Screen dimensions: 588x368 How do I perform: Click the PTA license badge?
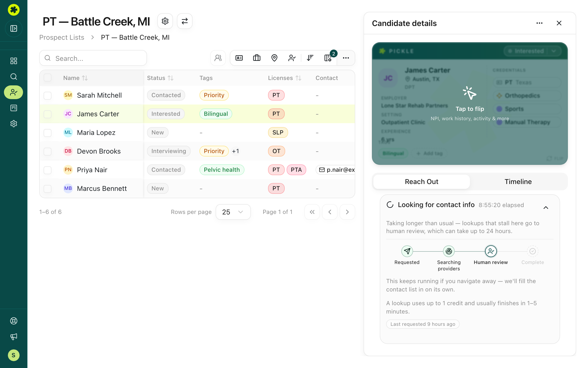296,170
